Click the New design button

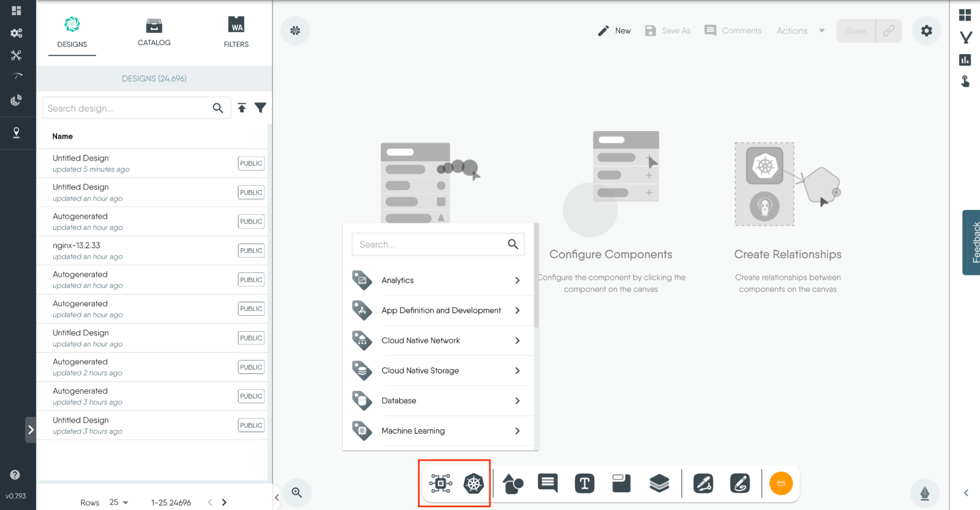click(x=614, y=31)
